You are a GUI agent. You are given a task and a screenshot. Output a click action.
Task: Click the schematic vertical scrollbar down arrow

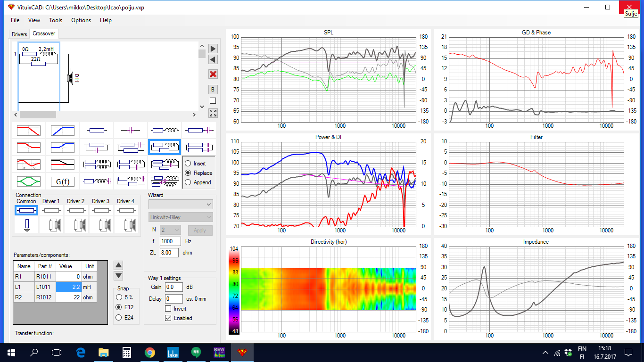tap(202, 107)
